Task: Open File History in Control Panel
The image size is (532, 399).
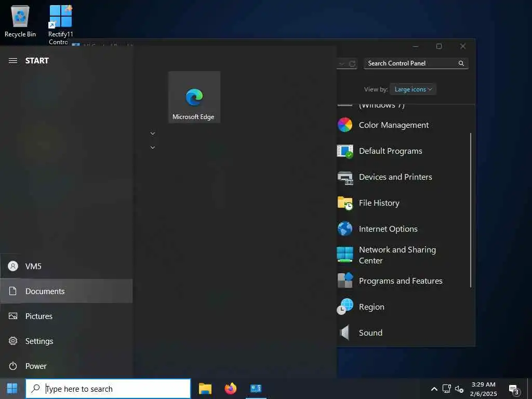Action: click(379, 203)
